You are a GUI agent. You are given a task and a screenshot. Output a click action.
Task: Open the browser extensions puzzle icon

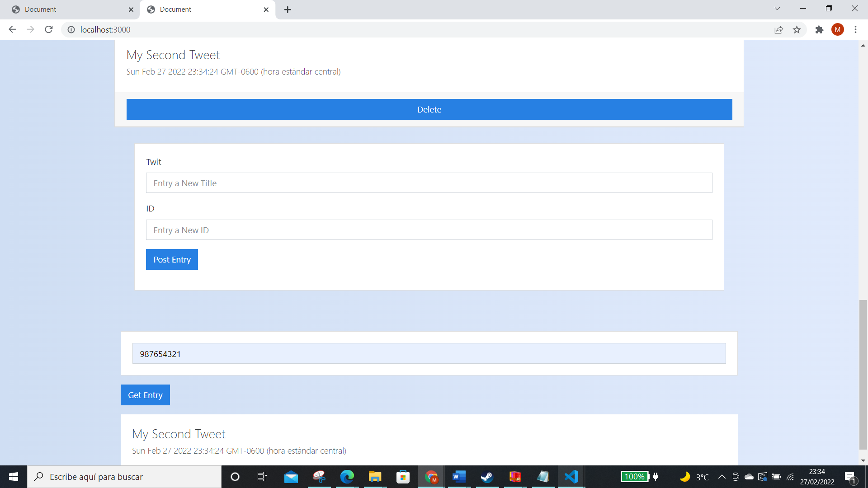pyautogui.click(x=820, y=29)
